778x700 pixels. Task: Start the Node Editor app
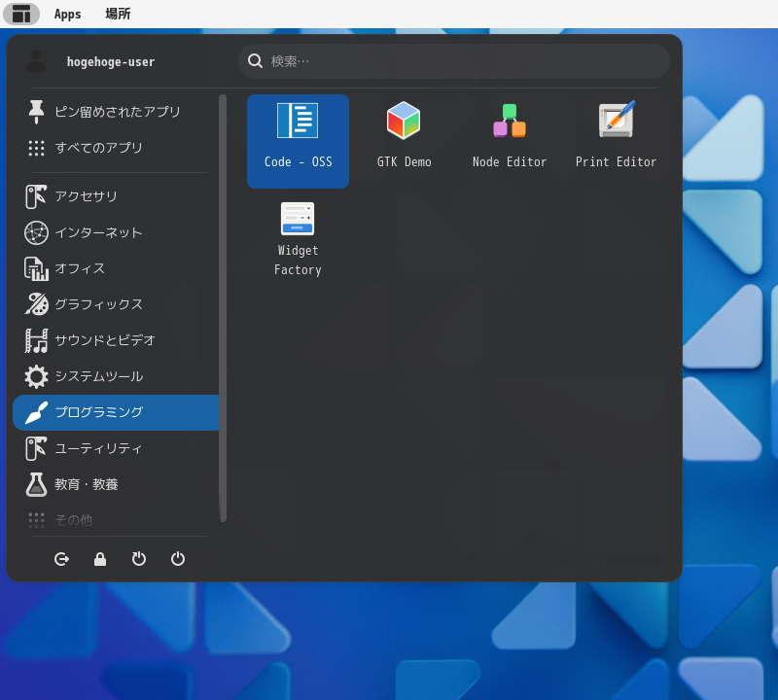(x=510, y=141)
